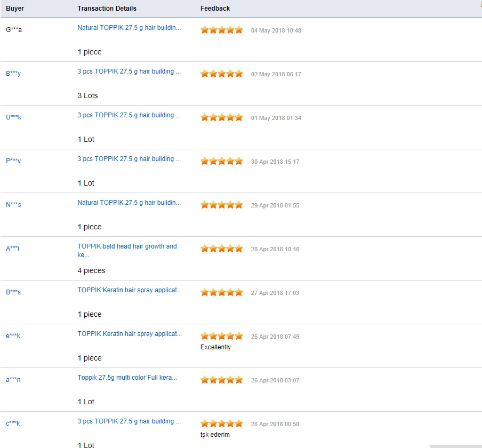Image resolution: width=482 pixels, height=448 pixels.
Task: Click 1 Lot quantity in U***k's row
Action: [86, 139]
